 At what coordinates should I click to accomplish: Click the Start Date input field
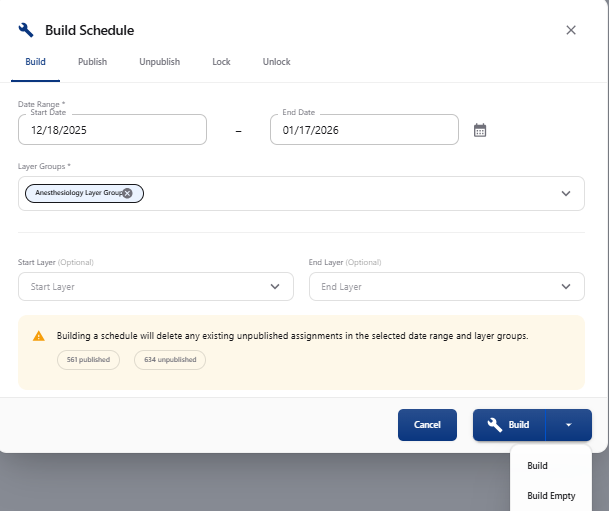pos(112,130)
